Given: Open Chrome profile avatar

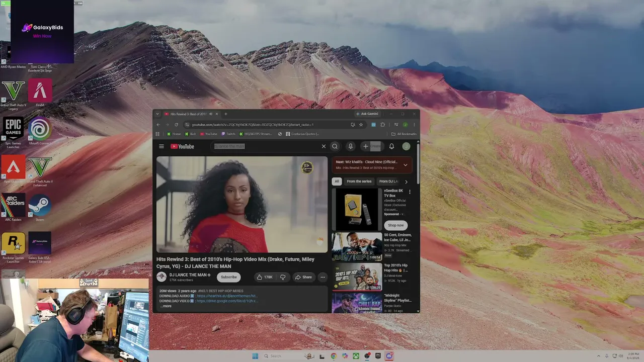Looking at the screenshot, I should click(x=405, y=125).
